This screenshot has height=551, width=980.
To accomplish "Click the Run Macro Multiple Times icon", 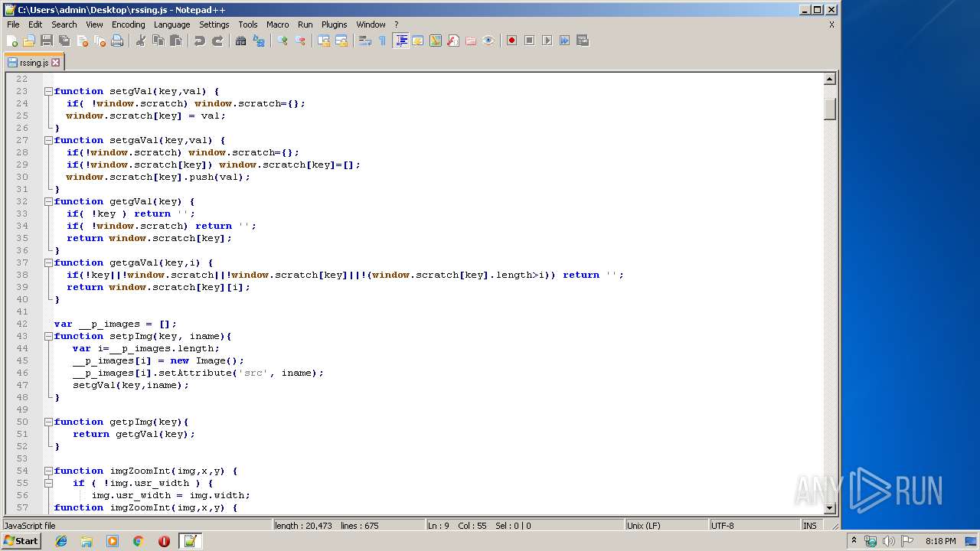I will pyautogui.click(x=564, y=41).
